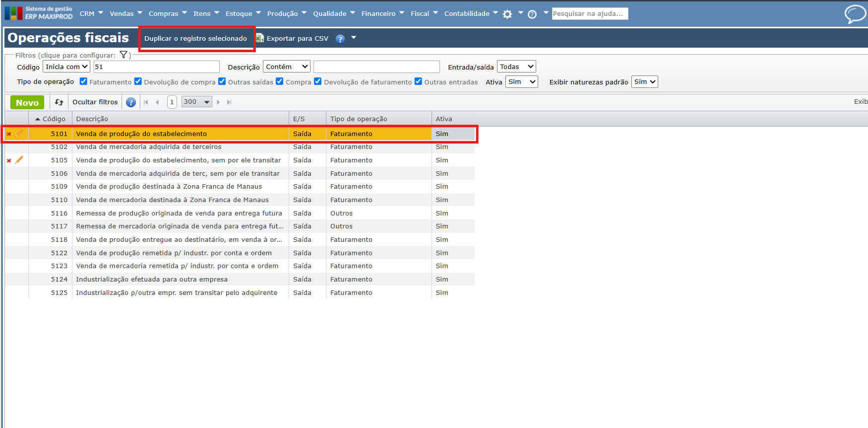
Task: Sort by the Descrição column header
Action: click(181, 119)
